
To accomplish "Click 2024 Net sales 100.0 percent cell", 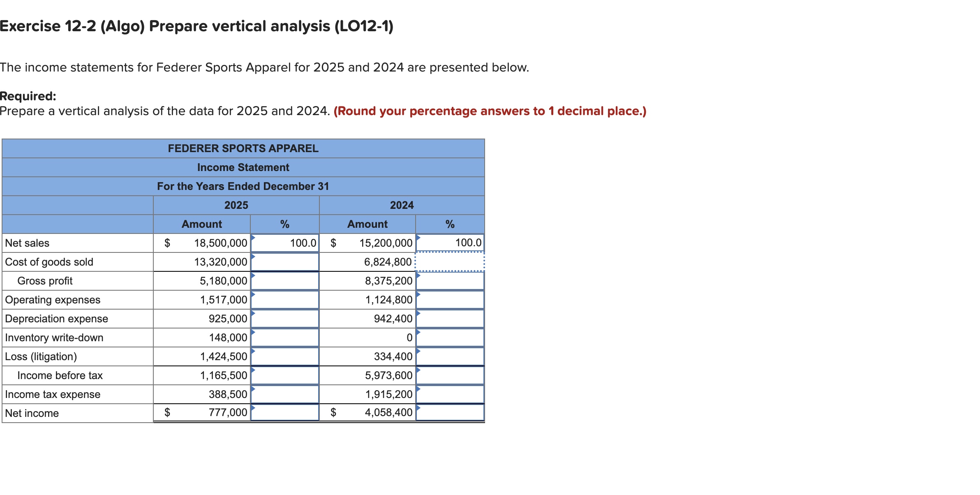I will [450, 243].
